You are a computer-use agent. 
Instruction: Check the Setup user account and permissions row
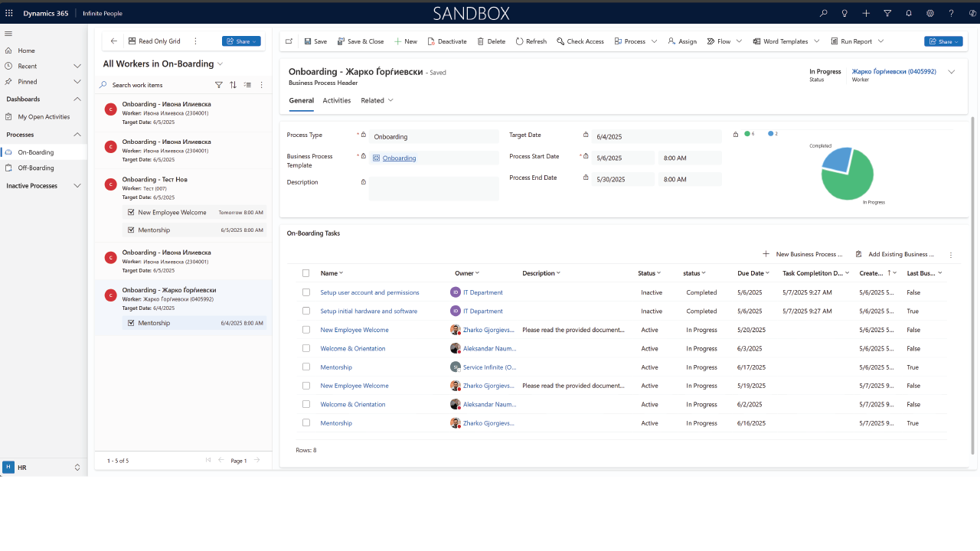(x=306, y=292)
